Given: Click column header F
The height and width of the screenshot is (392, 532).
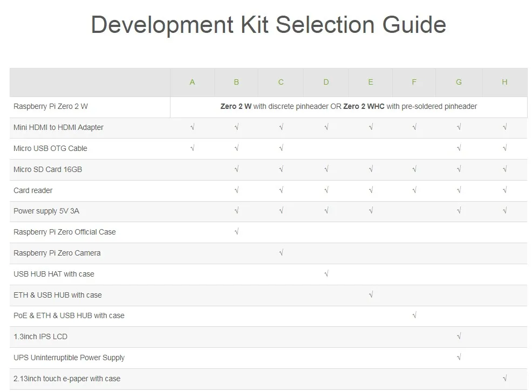Looking at the screenshot, I should coord(414,82).
